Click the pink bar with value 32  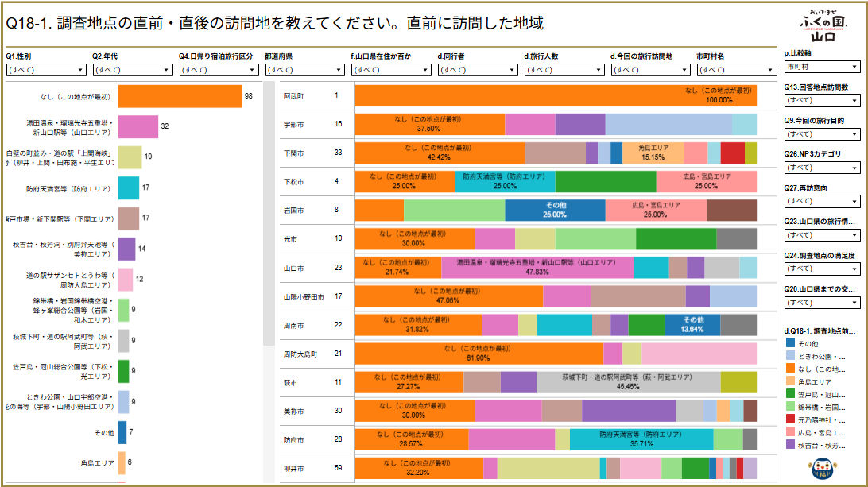(138, 126)
